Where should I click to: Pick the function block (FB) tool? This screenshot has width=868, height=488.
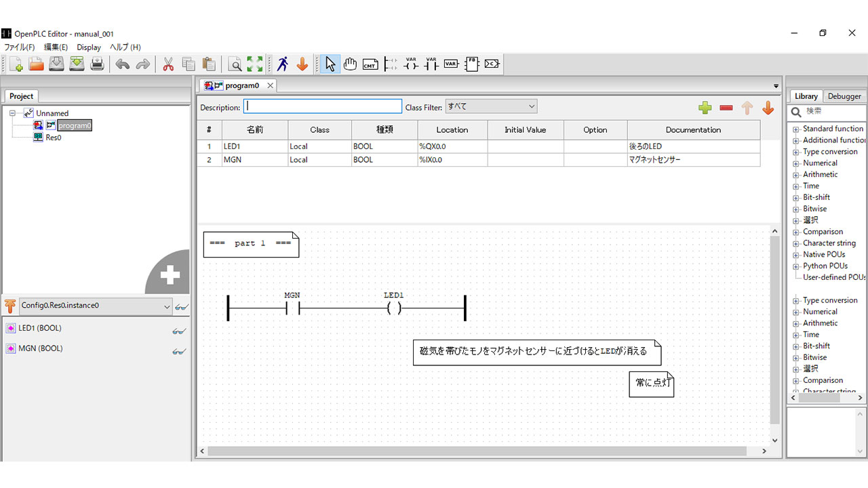472,64
